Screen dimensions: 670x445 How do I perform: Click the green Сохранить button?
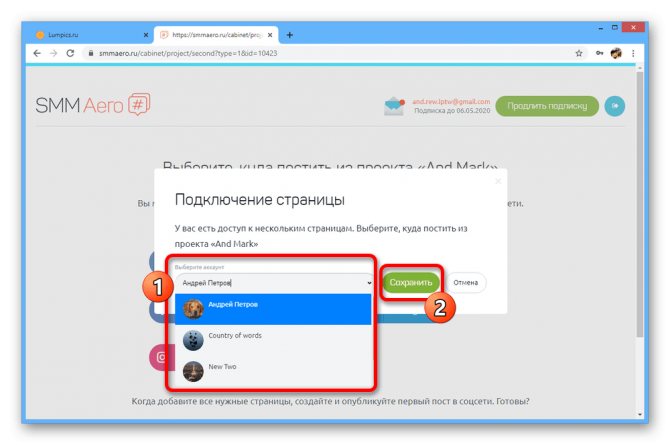click(x=411, y=283)
